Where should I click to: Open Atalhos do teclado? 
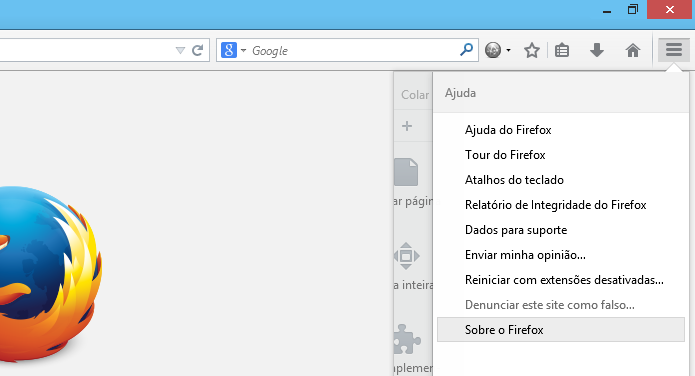pyautogui.click(x=561, y=180)
